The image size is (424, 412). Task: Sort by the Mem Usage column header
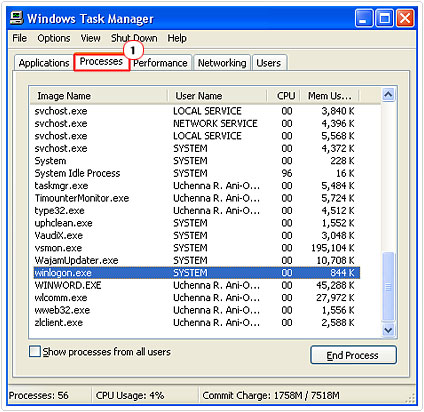point(330,96)
